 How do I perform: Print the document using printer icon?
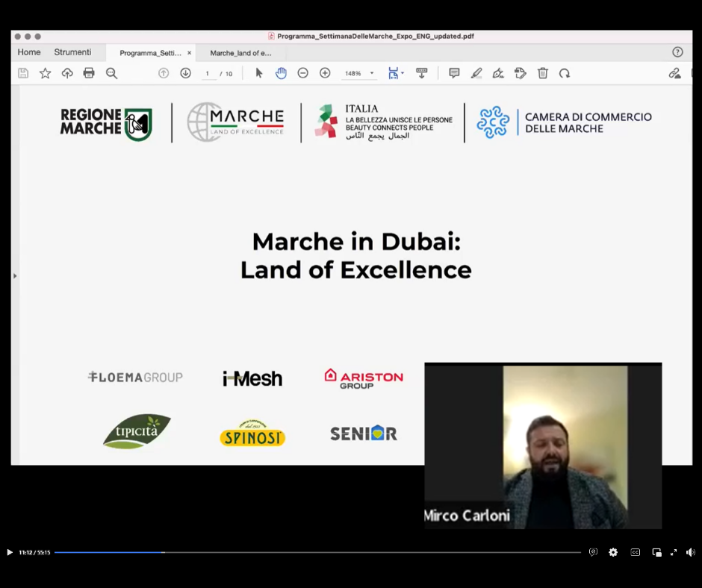tap(89, 73)
